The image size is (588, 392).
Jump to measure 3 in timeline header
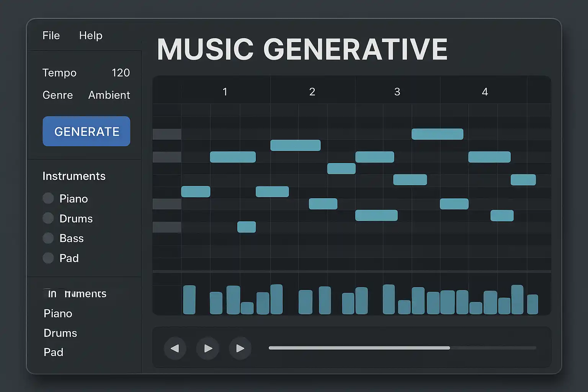coord(397,92)
